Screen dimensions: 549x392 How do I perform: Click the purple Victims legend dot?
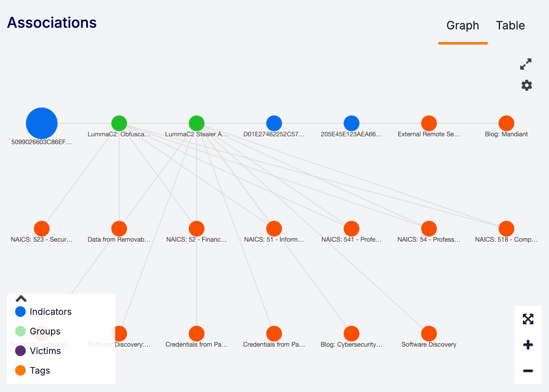tap(20, 351)
